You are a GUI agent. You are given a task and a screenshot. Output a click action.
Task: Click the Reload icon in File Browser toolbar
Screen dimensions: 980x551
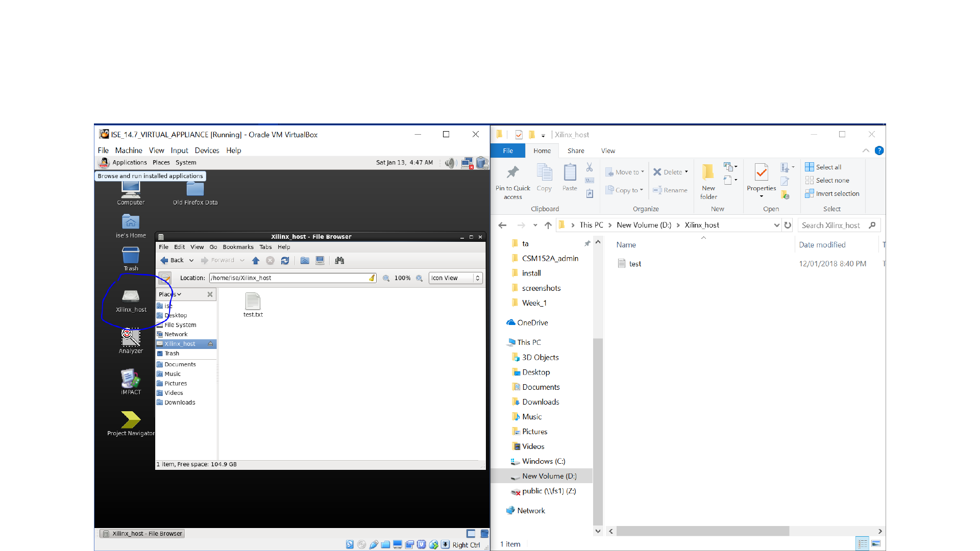pyautogui.click(x=285, y=261)
